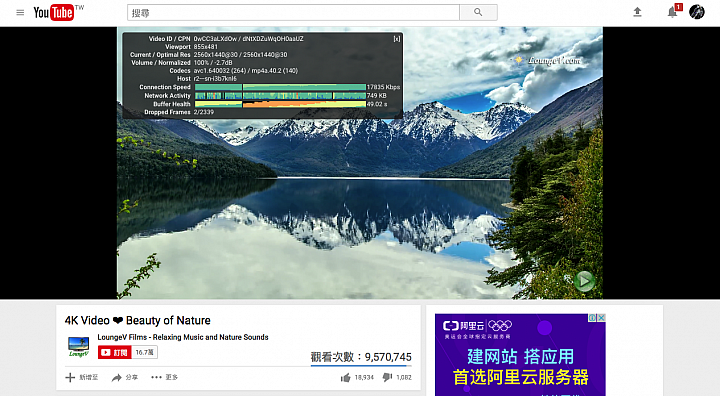Focus the YouTube search box
The height and width of the screenshot is (396, 720).
[x=293, y=12]
